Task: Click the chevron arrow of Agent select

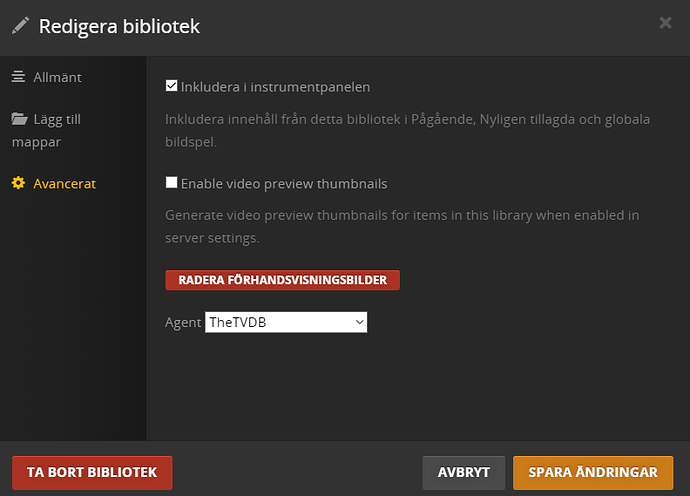Action: coord(359,322)
